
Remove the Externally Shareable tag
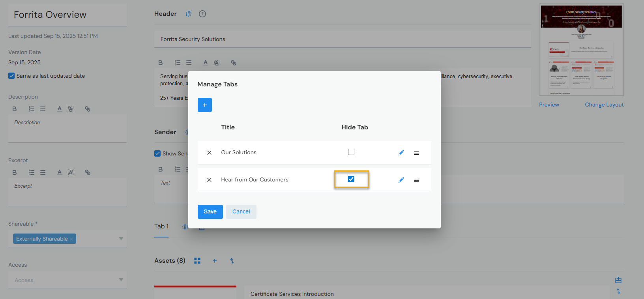pyautogui.click(x=71, y=239)
